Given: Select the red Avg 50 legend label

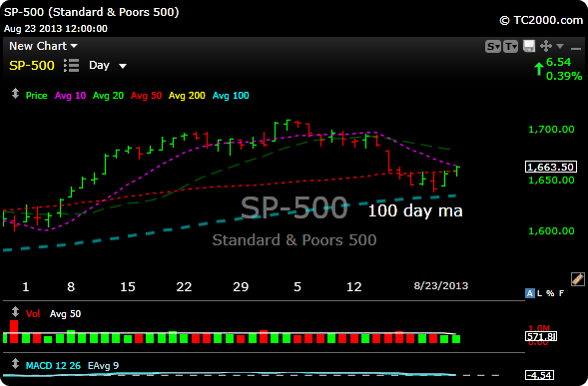Looking at the screenshot, I should 146,96.
